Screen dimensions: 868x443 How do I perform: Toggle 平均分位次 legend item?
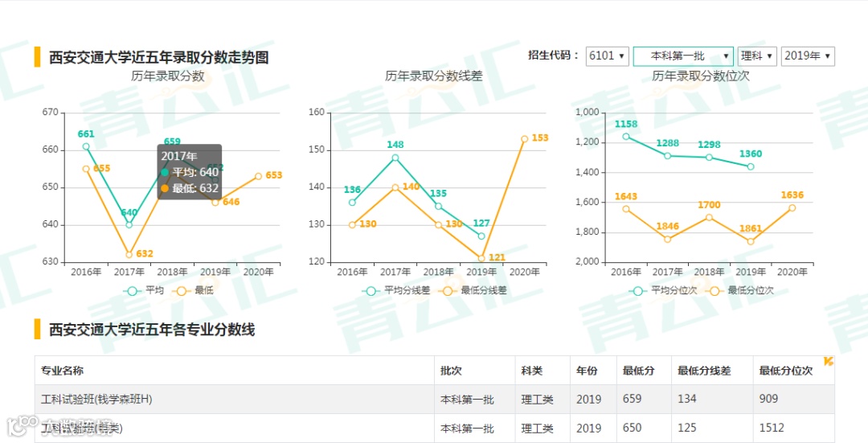pyautogui.click(x=663, y=290)
